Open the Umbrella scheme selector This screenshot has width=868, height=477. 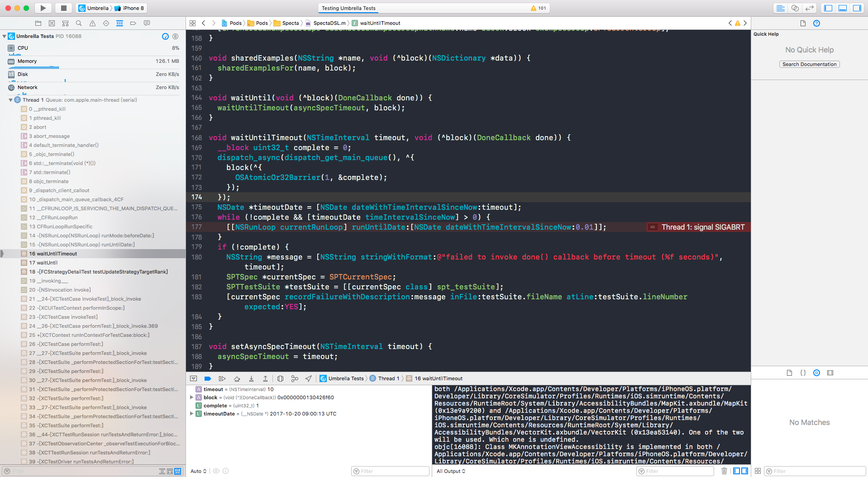click(94, 8)
